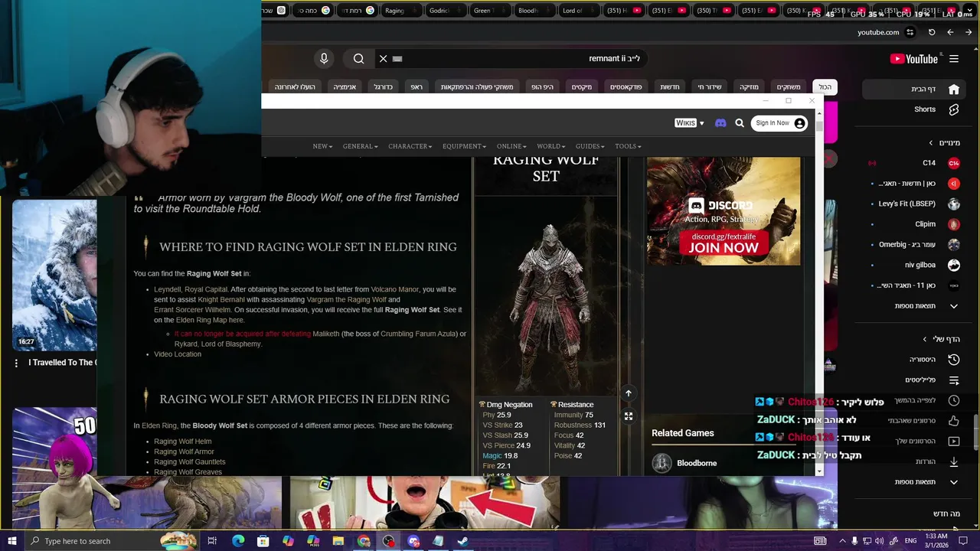Open Playlists icon in YouTube sidebar
Screen dimensions: 980x551
pos(954,380)
